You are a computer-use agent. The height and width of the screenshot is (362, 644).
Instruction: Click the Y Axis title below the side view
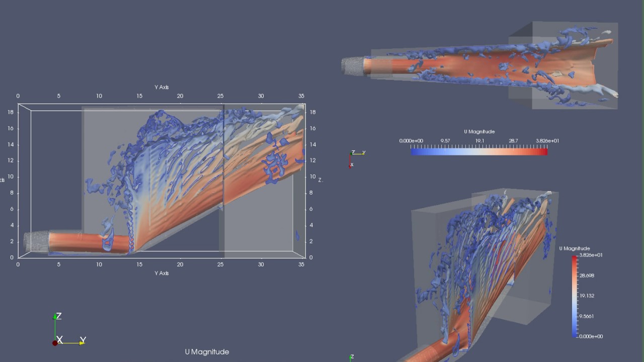pyautogui.click(x=162, y=273)
